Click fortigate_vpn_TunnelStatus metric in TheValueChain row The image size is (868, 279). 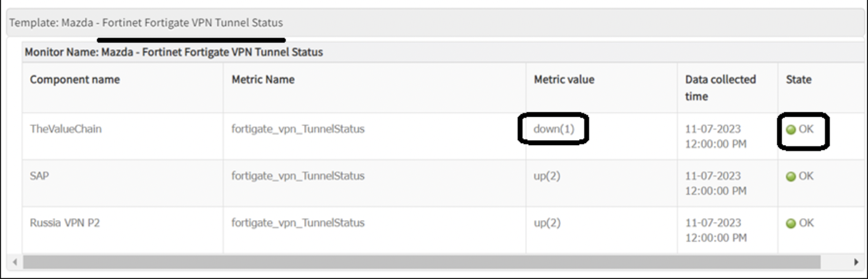point(298,129)
